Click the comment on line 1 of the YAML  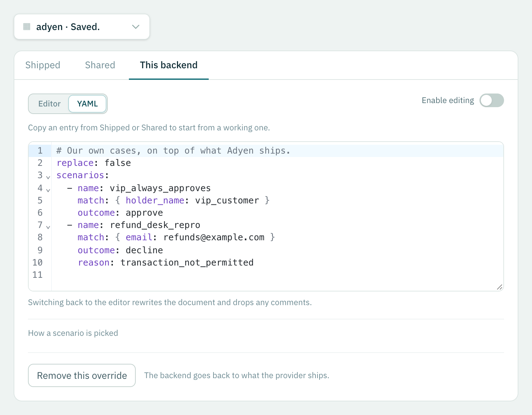pos(173,151)
